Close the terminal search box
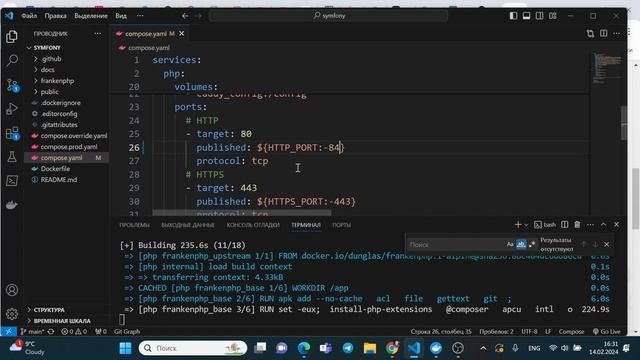This screenshot has height=360, width=640. tap(607, 244)
